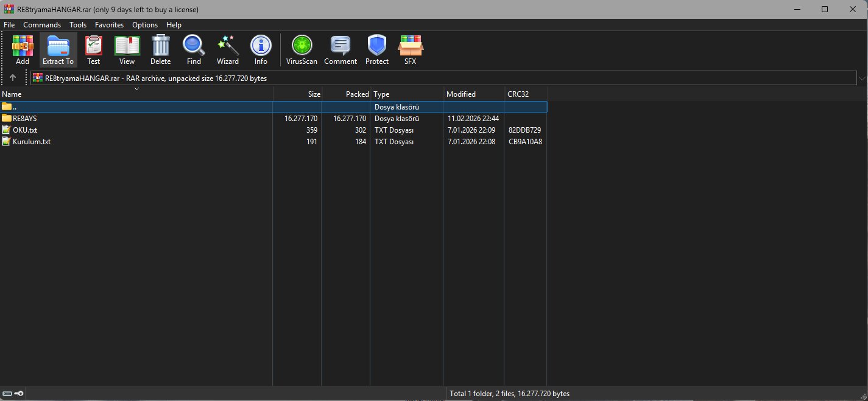Sort files by the Modified column
The image size is (868, 401).
[x=460, y=94]
